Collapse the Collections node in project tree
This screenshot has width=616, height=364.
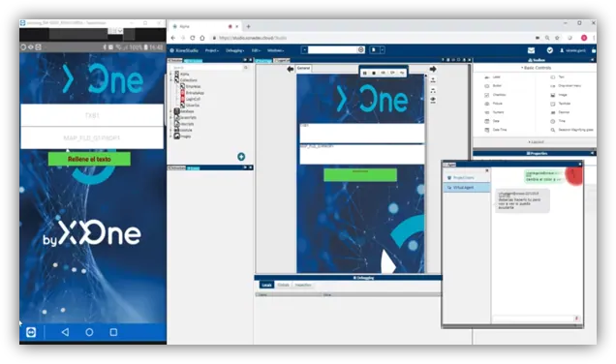click(170, 80)
